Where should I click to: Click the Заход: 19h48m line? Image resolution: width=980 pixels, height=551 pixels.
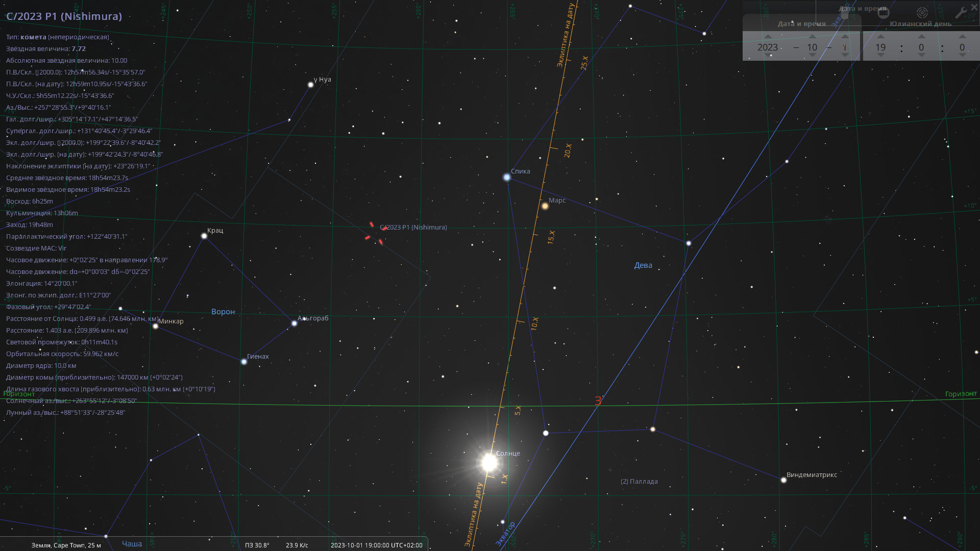coord(30,225)
